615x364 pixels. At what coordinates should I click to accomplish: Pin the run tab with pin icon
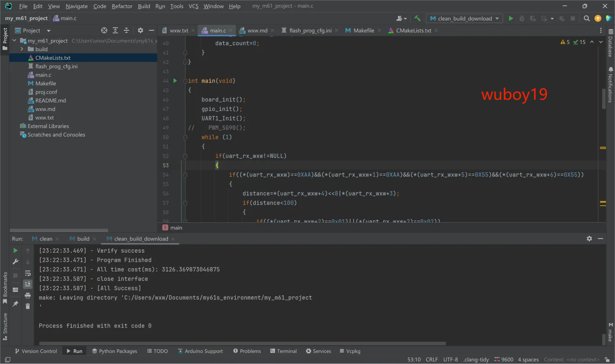16,303
